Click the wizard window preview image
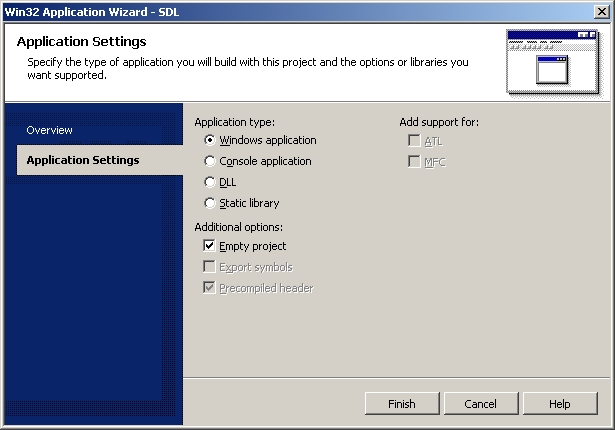 553,62
